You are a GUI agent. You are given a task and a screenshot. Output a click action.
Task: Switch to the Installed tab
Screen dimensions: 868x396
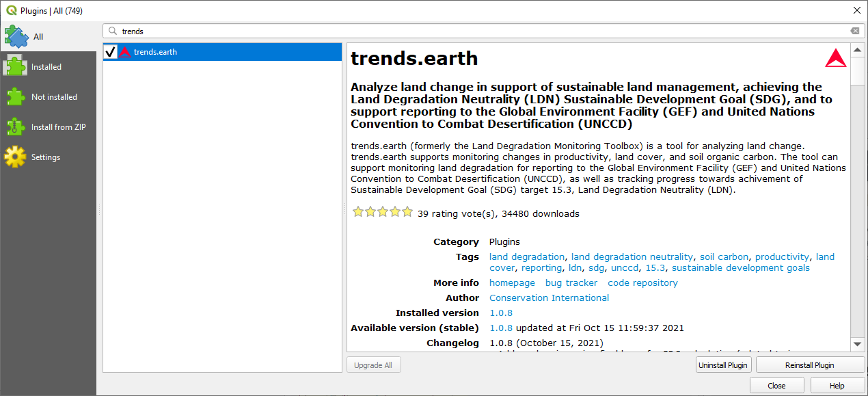(46, 67)
